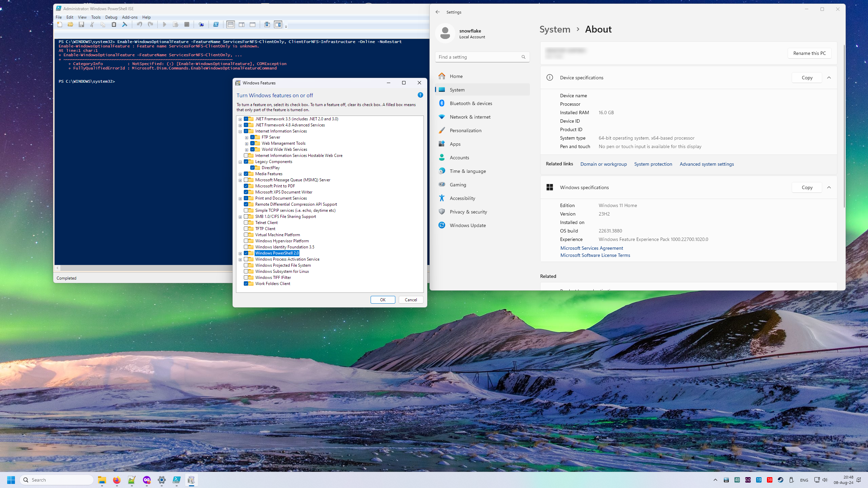868x488 pixels.
Task: Enable Windows Hypervisor Platform checkbox
Action: pos(246,241)
